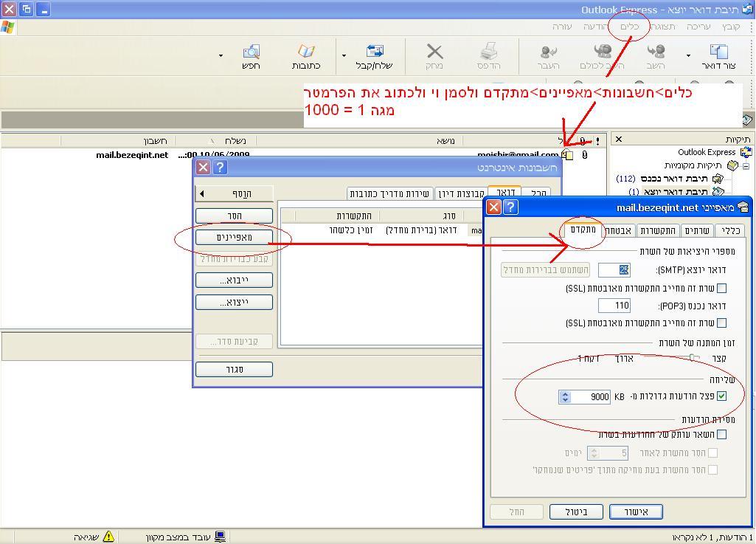Select the Outlook Express root icon in folder tree
The height and width of the screenshot is (544, 756).
[746, 152]
